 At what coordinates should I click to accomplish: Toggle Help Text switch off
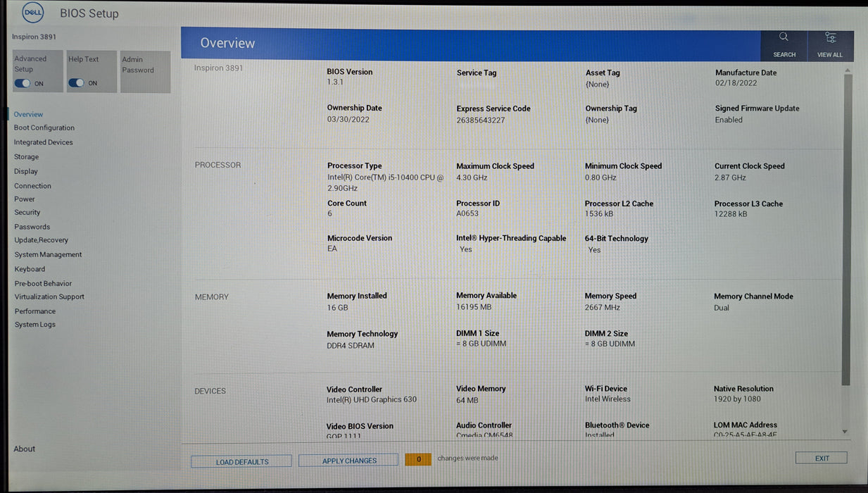[x=76, y=83]
